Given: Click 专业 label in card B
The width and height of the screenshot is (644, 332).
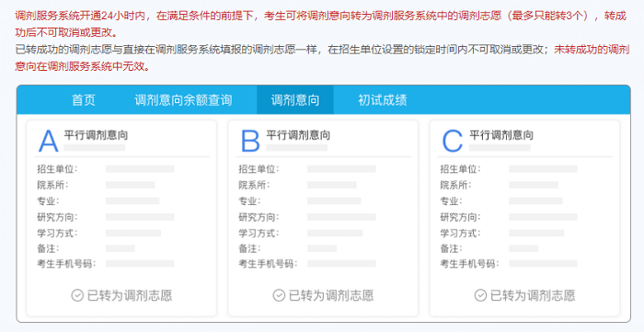Looking at the screenshot, I should coord(249,201).
